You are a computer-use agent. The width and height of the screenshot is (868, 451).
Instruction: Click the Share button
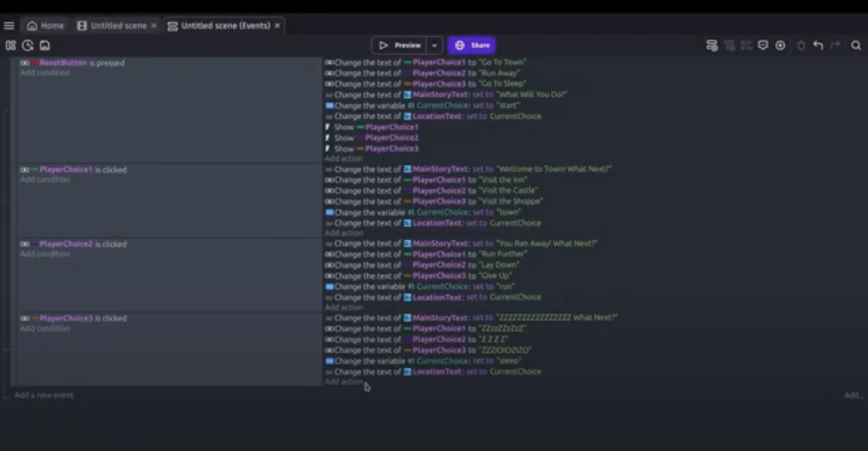coord(472,45)
